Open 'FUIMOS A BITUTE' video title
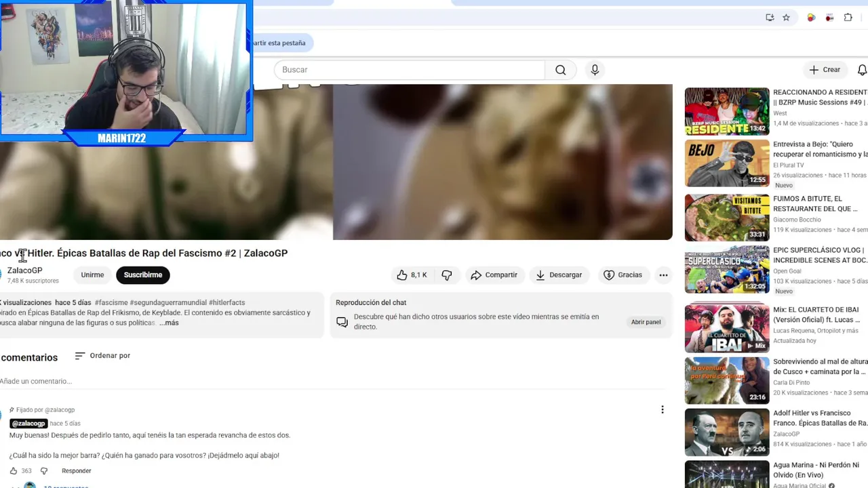The image size is (868, 488). (816, 203)
